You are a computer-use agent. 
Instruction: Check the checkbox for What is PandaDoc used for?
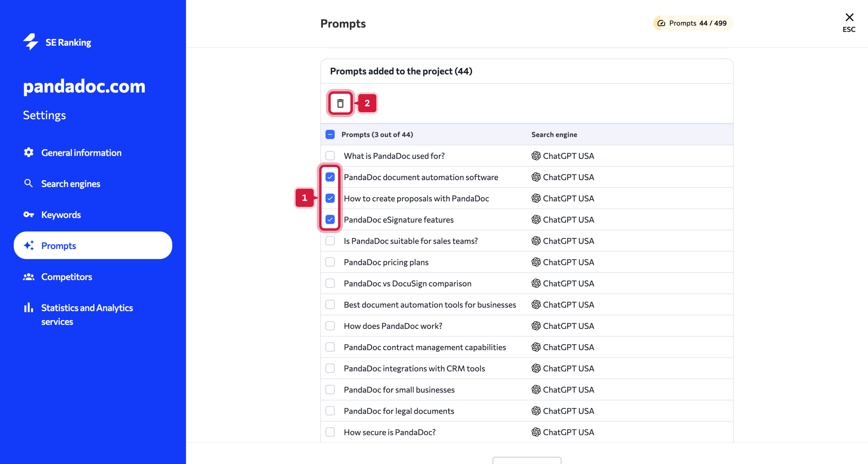(330, 156)
